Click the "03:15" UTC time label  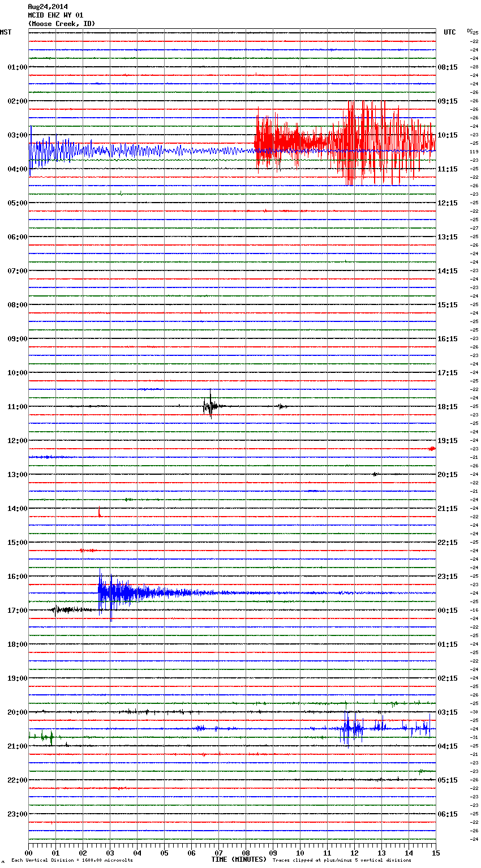click(x=448, y=712)
